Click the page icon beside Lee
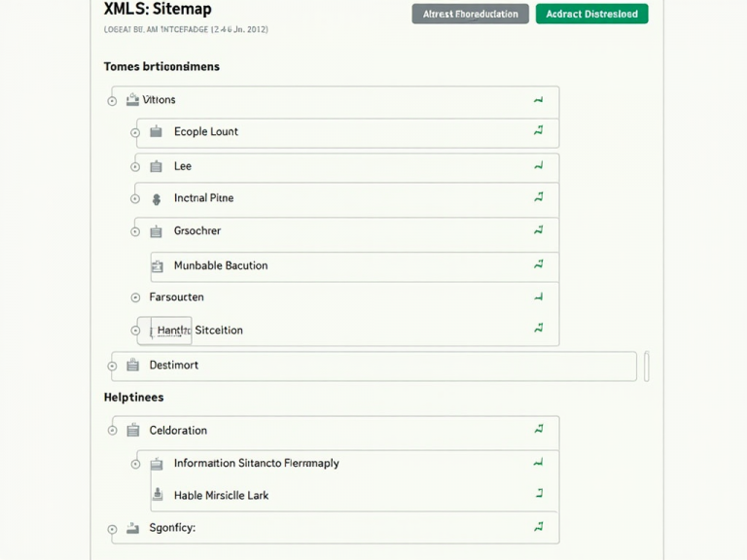The width and height of the screenshot is (747, 560). (156, 166)
